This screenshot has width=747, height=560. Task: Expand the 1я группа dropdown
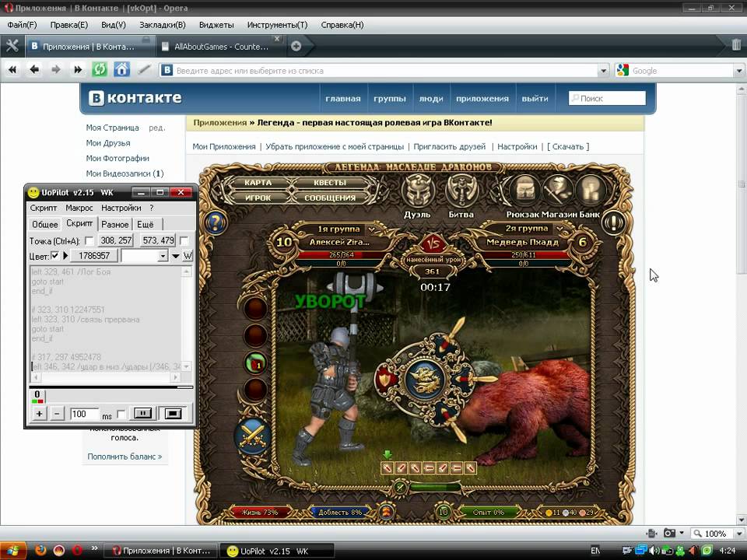pyautogui.click(x=372, y=229)
